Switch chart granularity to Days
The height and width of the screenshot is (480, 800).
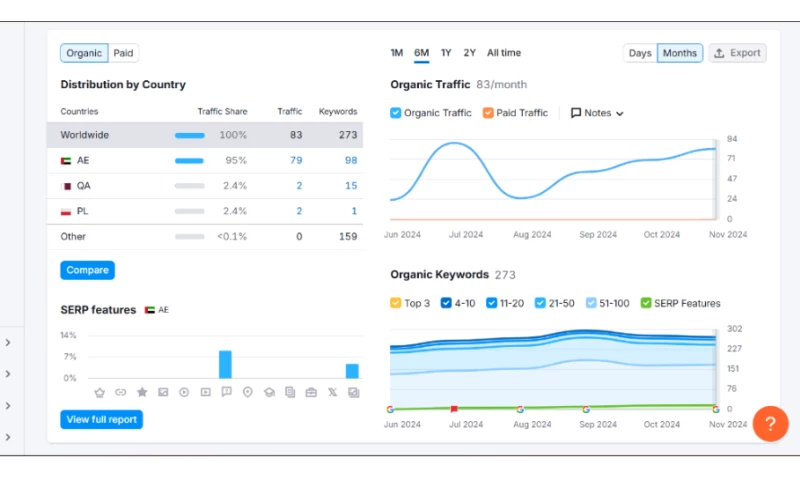click(x=640, y=53)
